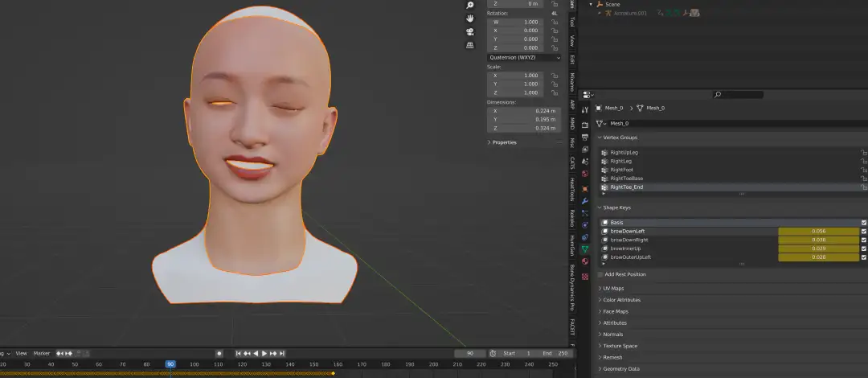Open the Marker menu in timeline
This screenshot has height=378, width=868.
42,353
